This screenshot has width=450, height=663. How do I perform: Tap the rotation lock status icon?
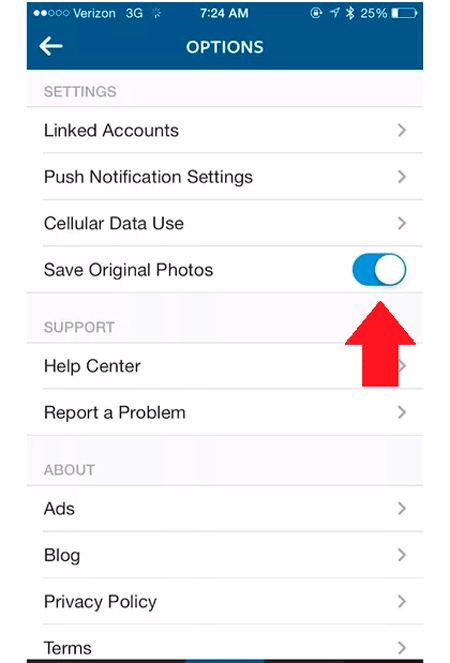click(316, 13)
